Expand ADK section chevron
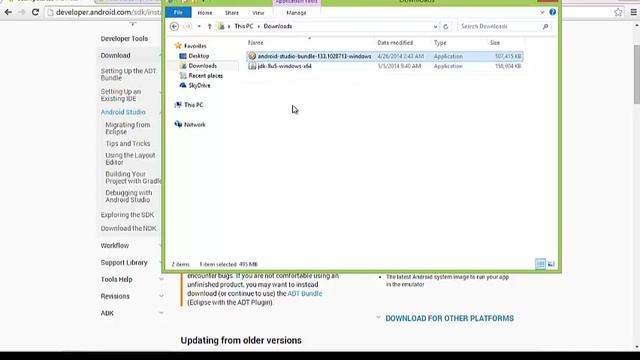 click(161, 313)
